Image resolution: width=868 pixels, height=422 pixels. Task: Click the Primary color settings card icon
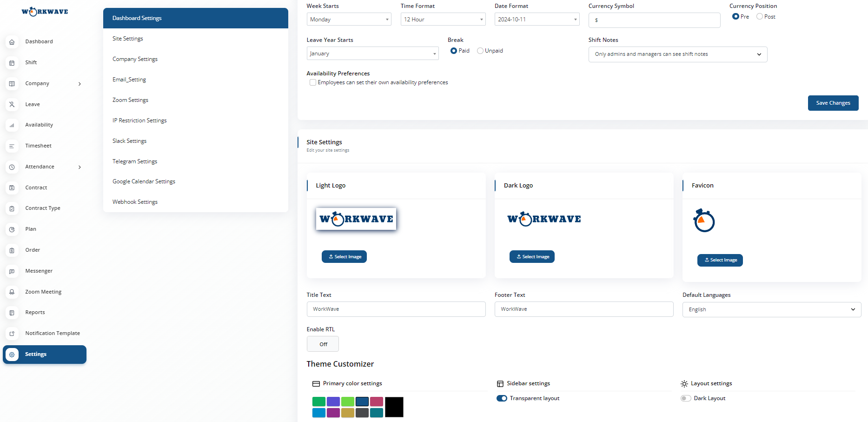316,384
